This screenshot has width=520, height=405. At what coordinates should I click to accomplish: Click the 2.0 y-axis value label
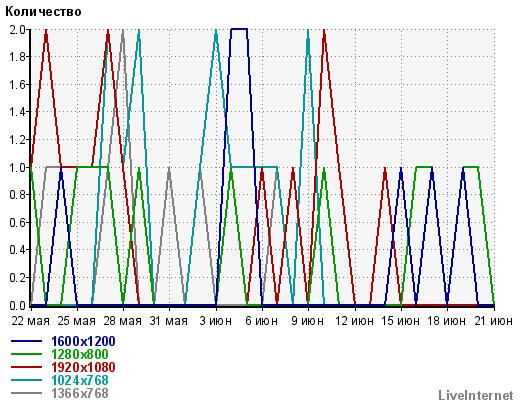click(x=17, y=30)
